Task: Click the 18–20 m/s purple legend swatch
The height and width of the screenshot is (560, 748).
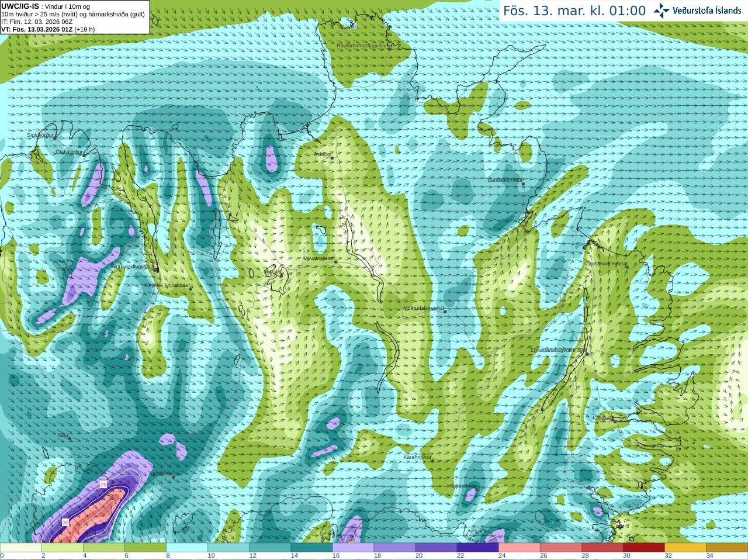Action: tap(394, 548)
